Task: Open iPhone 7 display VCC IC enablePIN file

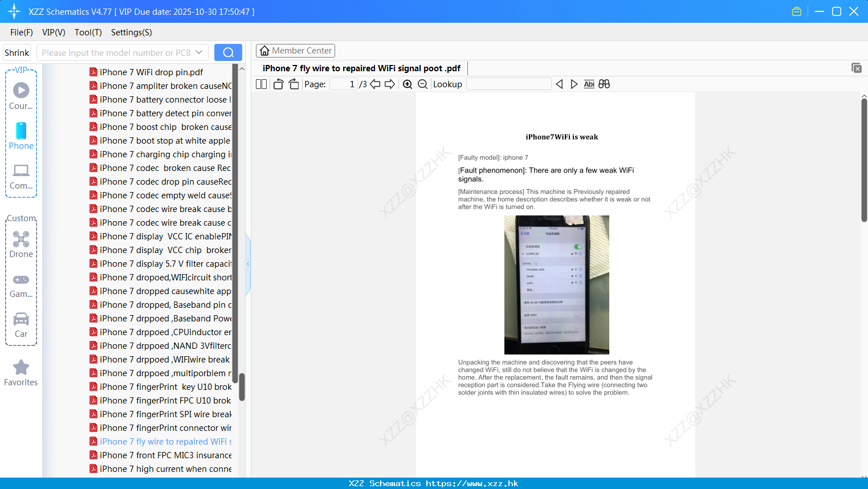Action: tap(161, 236)
